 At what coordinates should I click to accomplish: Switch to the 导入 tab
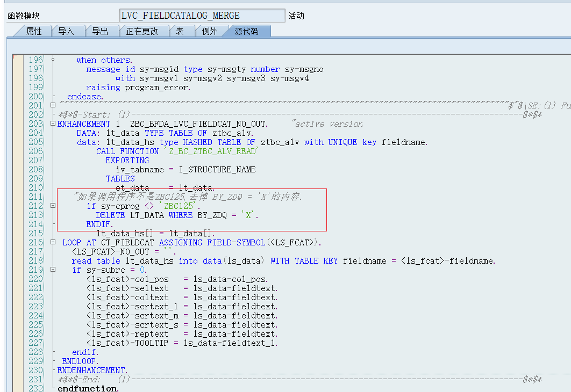click(66, 31)
